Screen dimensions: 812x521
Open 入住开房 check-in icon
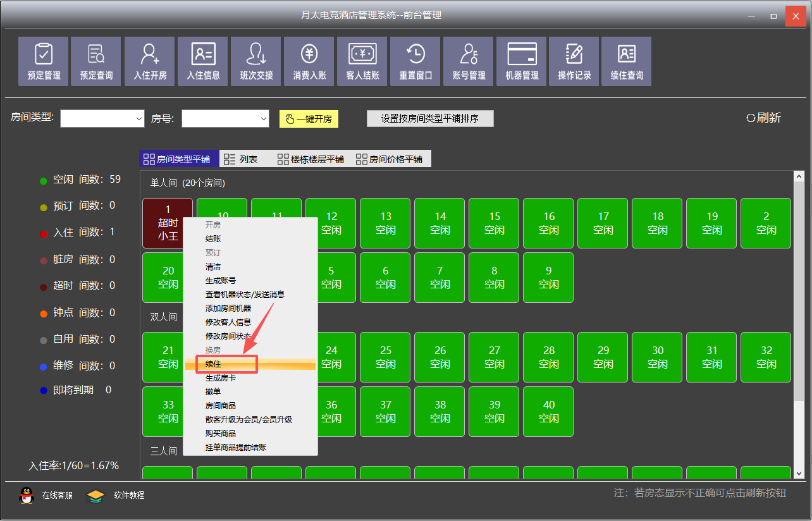(150, 61)
